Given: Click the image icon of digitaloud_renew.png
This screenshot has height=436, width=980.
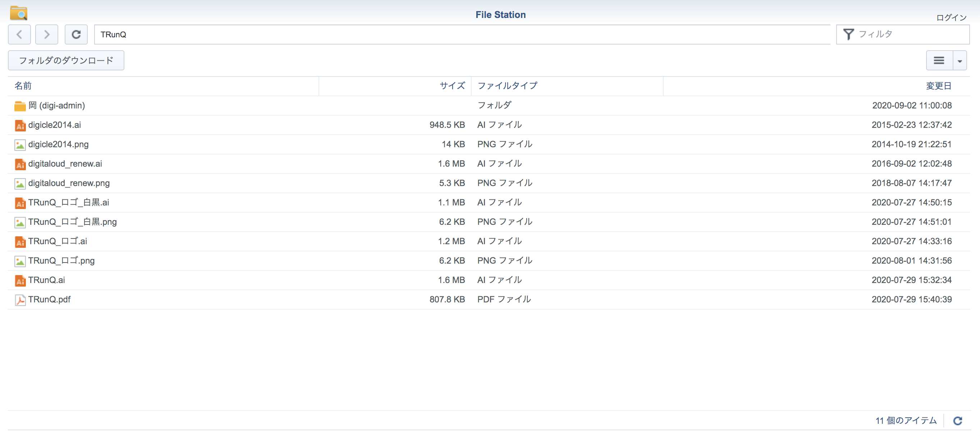Looking at the screenshot, I should [x=20, y=184].
